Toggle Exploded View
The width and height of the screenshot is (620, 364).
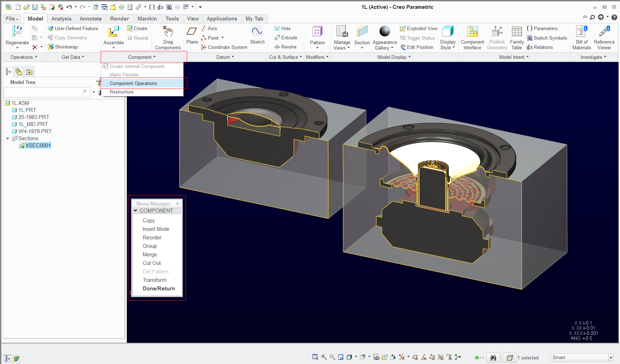(x=418, y=28)
